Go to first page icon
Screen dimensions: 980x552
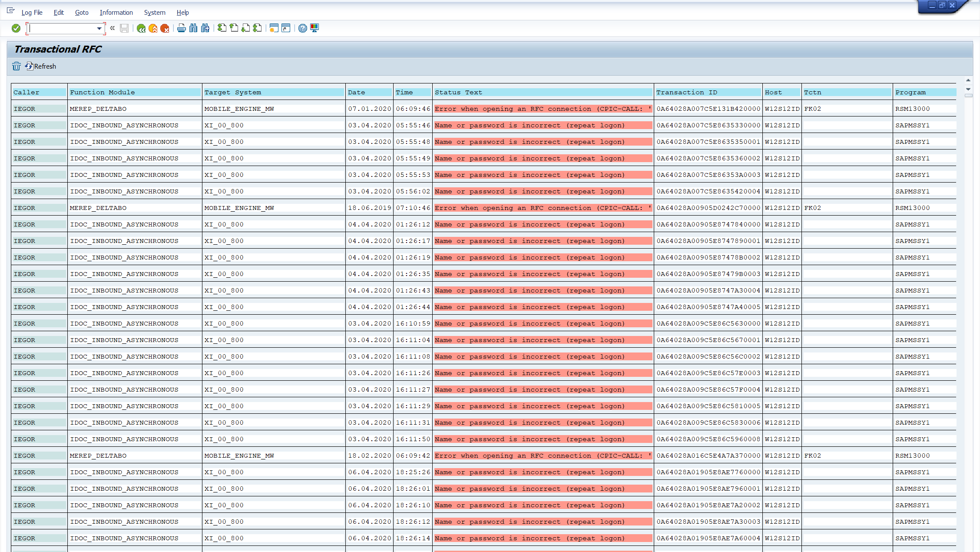coord(222,28)
